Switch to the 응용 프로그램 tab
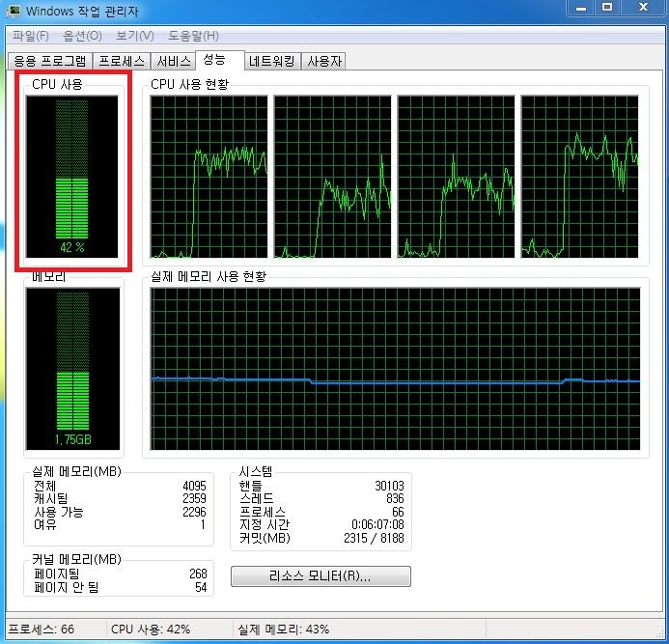 pyautogui.click(x=50, y=61)
